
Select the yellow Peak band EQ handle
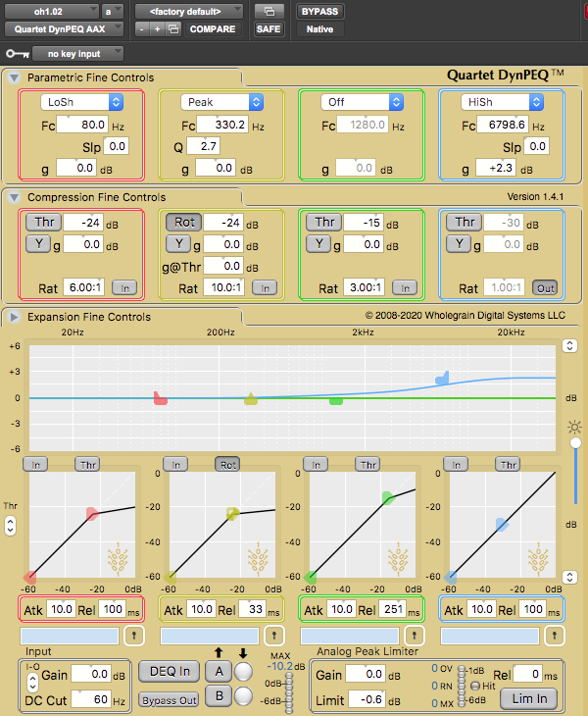pyautogui.click(x=251, y=398)
